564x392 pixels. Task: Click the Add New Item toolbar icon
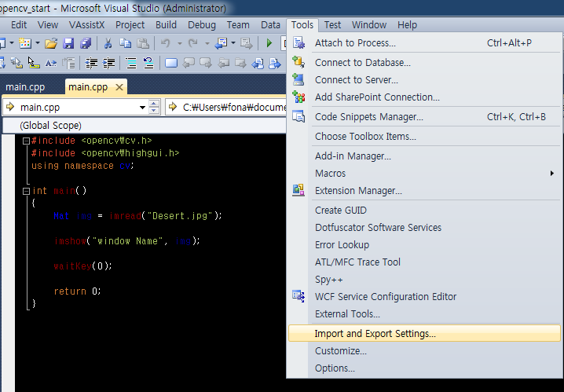(25, 43)
